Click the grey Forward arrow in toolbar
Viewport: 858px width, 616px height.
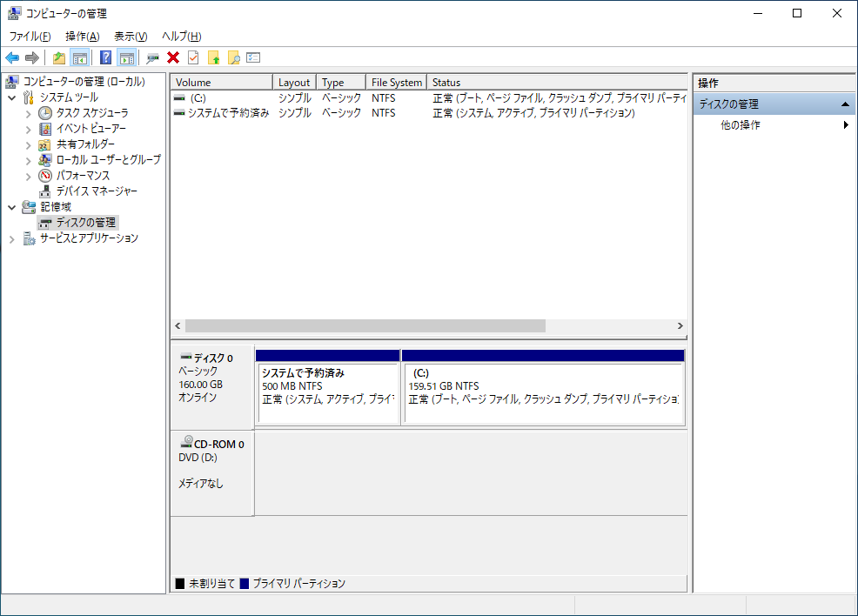point(32,57)
